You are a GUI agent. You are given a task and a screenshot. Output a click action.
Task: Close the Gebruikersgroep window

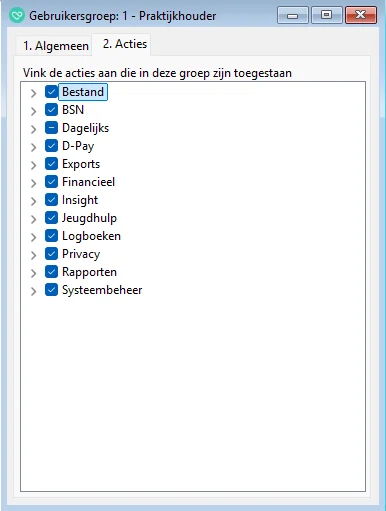(361, 15)
